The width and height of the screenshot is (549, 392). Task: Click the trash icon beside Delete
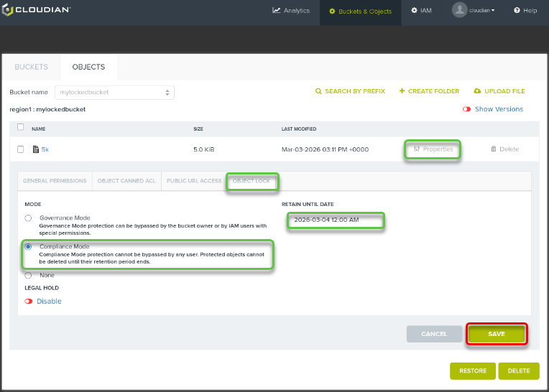click(x=494, y=149)
